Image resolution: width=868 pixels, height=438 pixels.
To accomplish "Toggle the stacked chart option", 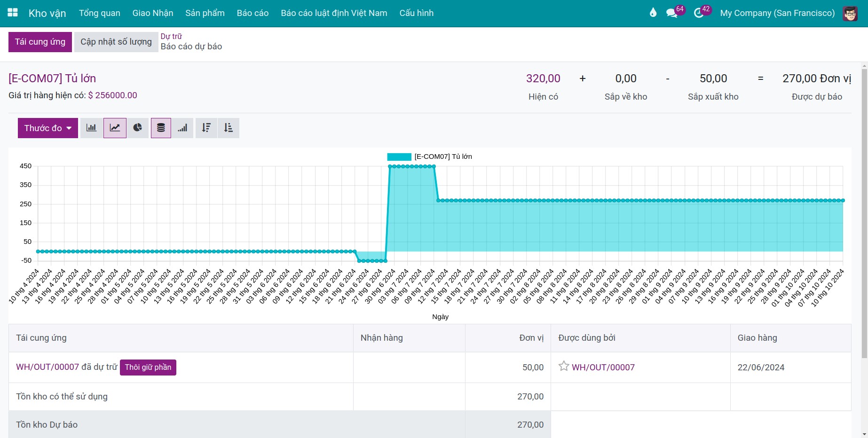I will click(x=161, y=128).
